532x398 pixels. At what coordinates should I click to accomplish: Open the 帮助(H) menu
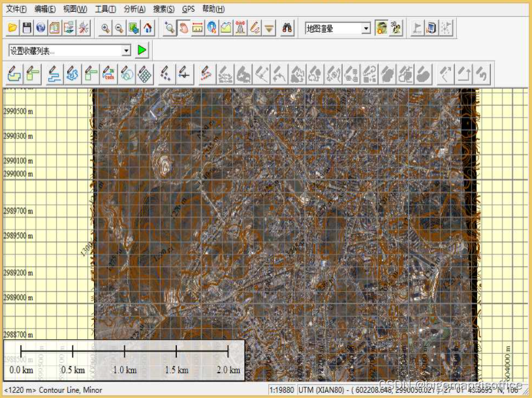tap(213, 9)
